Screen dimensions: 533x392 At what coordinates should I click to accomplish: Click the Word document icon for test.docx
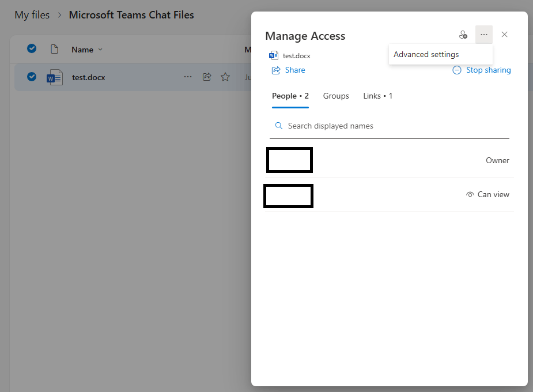tap(55, 77)
